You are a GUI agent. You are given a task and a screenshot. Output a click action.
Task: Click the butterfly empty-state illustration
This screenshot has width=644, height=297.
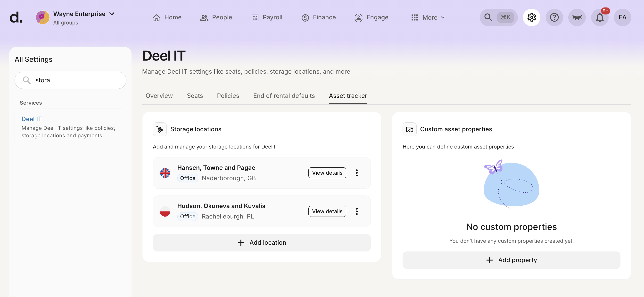[511, 184]
